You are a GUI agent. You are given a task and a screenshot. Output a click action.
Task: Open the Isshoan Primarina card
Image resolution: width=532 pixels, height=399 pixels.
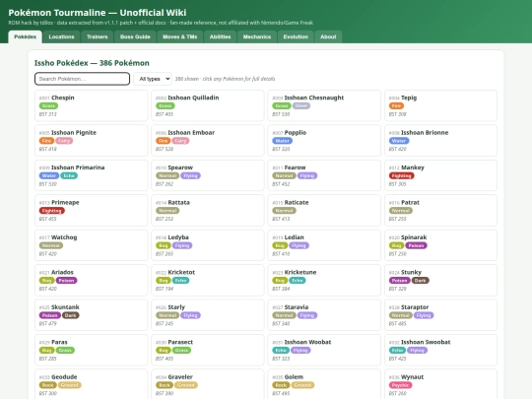tap(92, 175)
